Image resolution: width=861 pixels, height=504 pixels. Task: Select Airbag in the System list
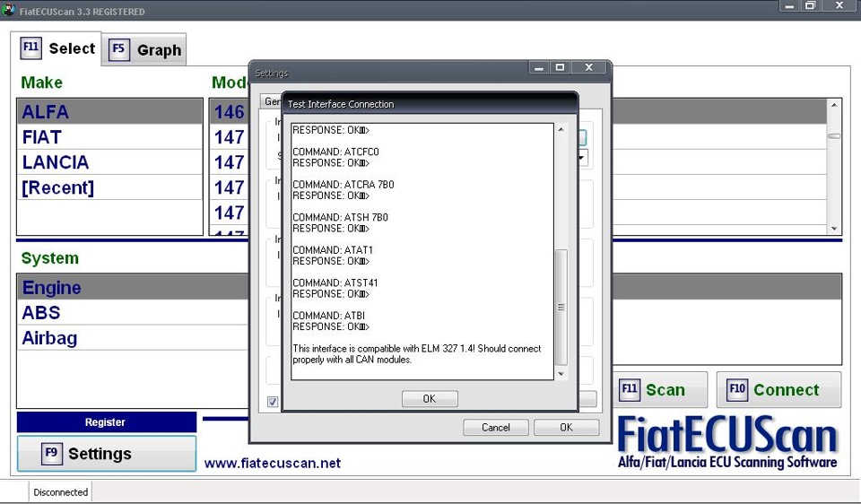[133, 338]
